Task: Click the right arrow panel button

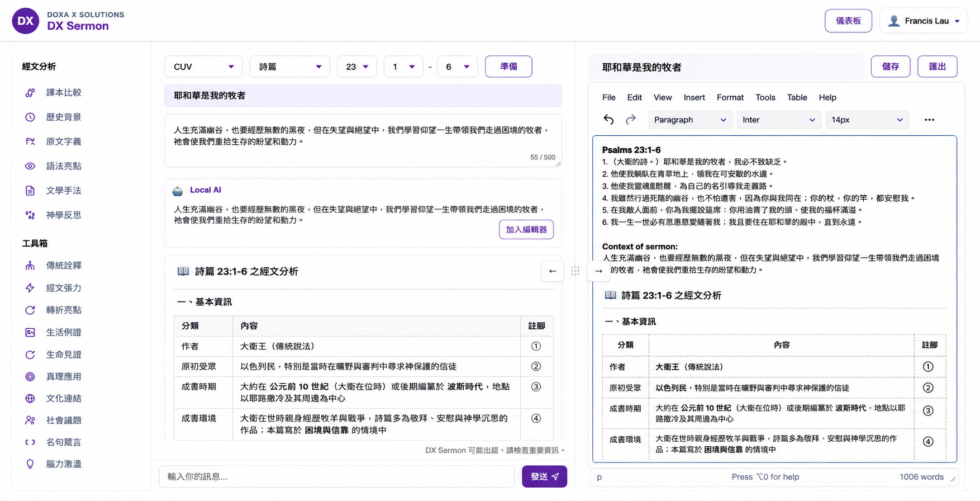Action: click(598, 271)
